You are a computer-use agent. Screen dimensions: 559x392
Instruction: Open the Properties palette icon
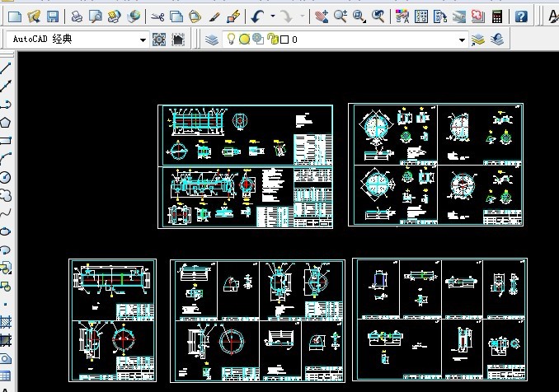click(402, 16)
